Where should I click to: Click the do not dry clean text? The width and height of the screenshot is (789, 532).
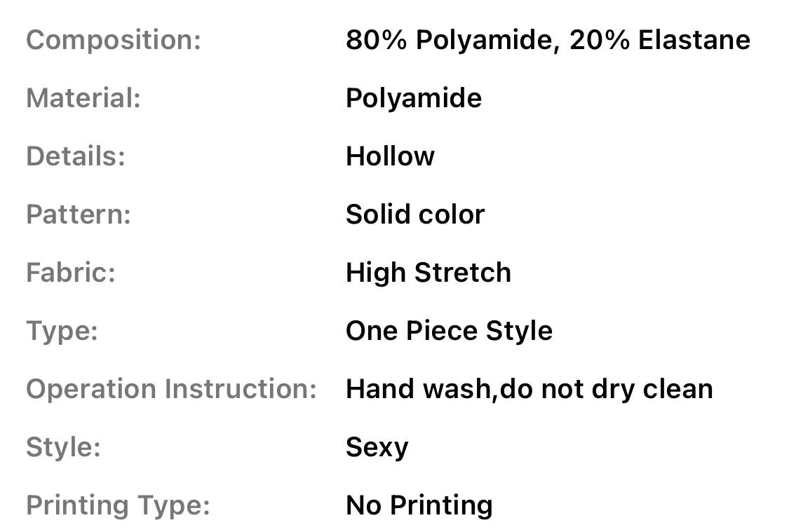605,389
